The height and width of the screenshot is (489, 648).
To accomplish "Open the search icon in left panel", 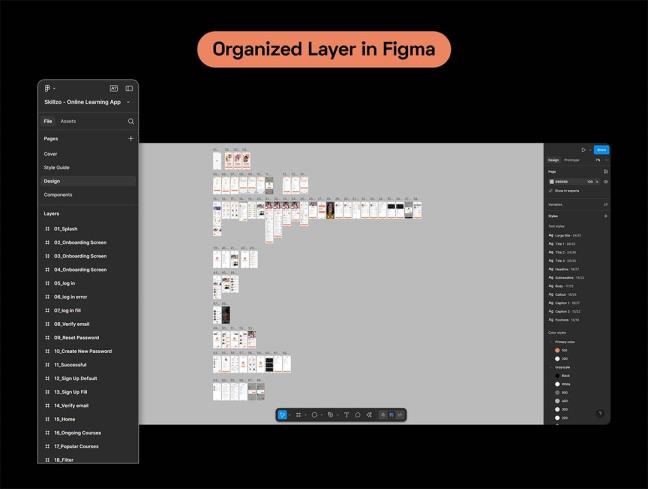I will (130, 121).
